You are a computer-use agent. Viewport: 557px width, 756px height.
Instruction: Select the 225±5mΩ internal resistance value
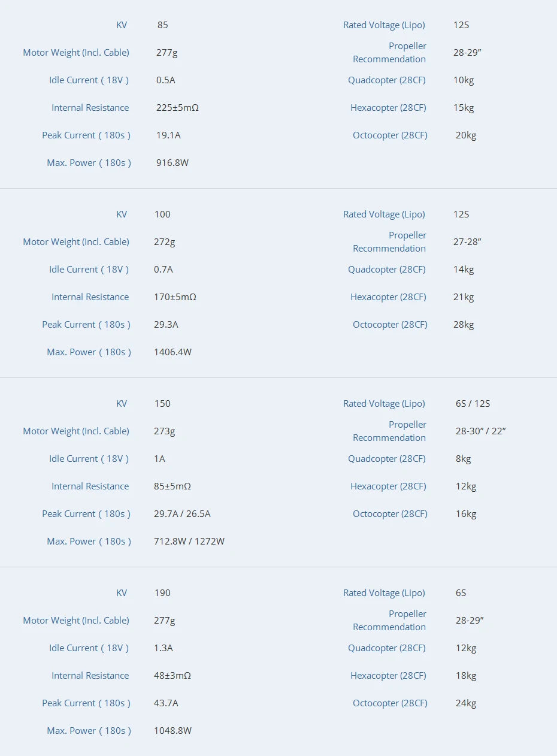coord(177,108)
